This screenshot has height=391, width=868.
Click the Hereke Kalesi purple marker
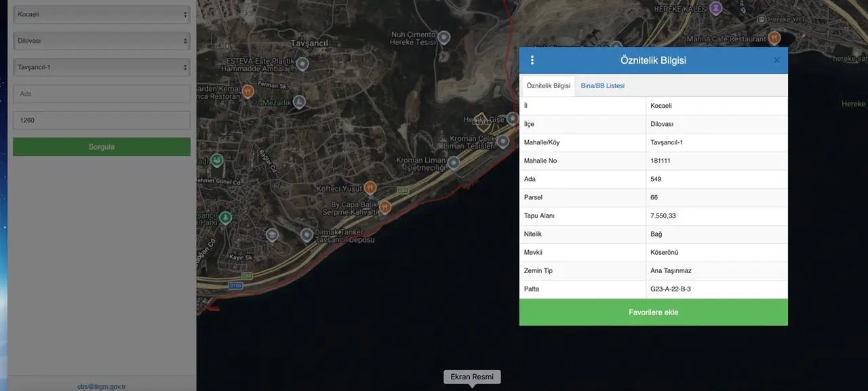(715, 9)
